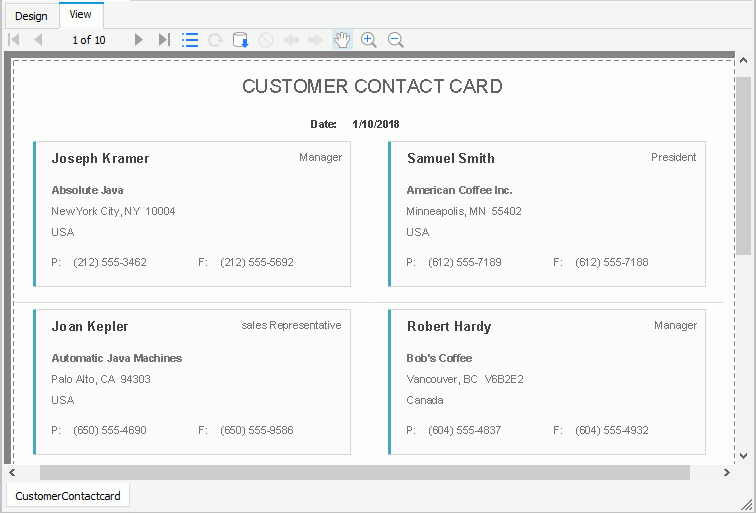
Task: Click the zoom out magnifier
Action: tap(395, 40)
